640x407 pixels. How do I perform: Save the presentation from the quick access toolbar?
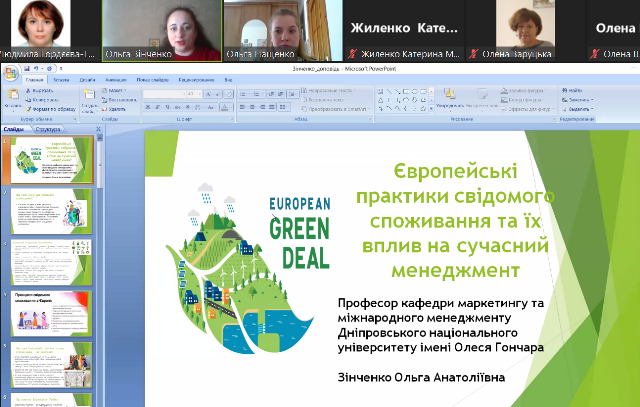click(27, 69)
